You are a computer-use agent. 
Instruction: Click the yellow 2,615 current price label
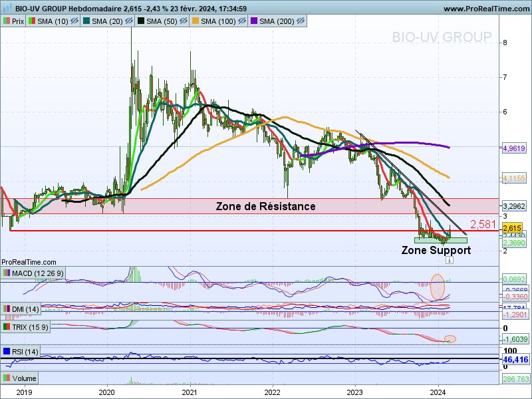point(512,228)
